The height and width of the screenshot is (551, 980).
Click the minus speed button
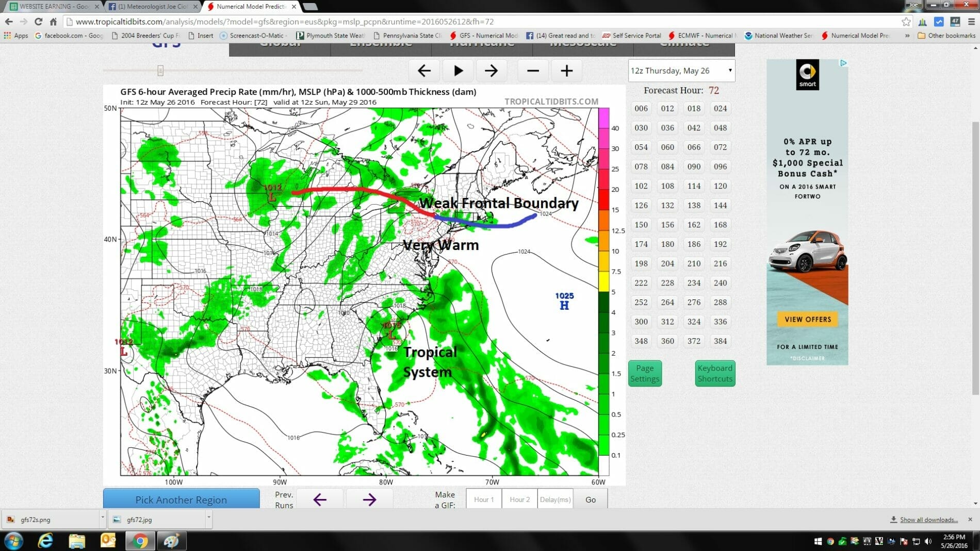[533, 71]
